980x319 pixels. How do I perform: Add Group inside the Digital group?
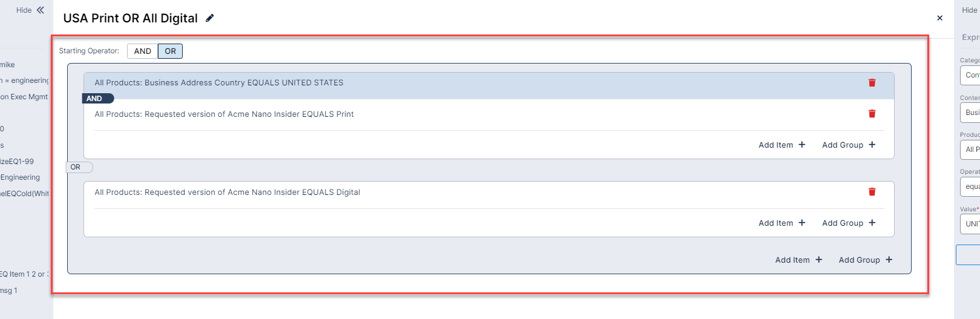[x=848, y=223]
